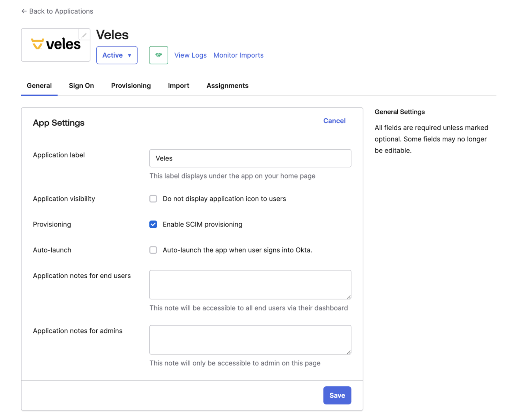Click hint 'This label displays under the app'
The image size is (519, 420).
pos(232,176)
